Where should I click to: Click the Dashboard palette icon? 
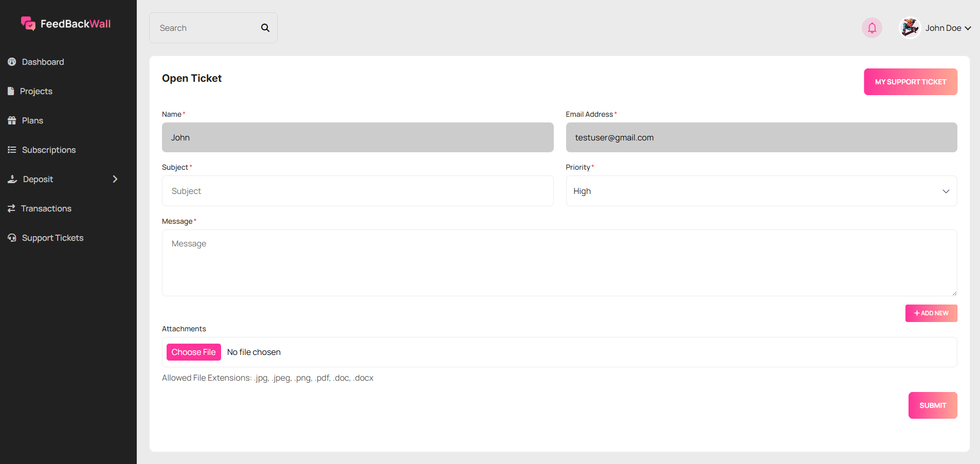click(12, 62)
